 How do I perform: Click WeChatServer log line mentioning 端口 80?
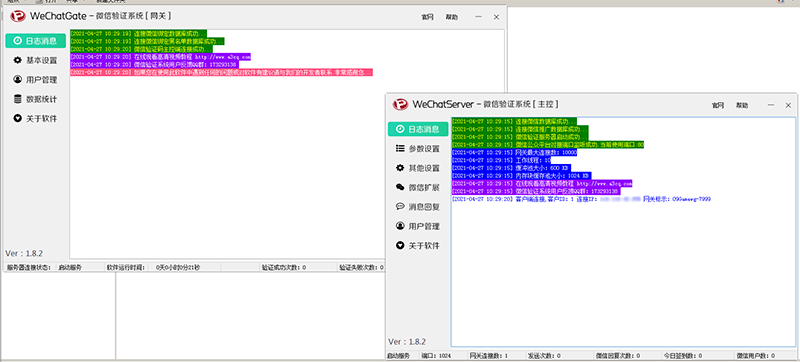pyautogui.click(x=548, y=145)
